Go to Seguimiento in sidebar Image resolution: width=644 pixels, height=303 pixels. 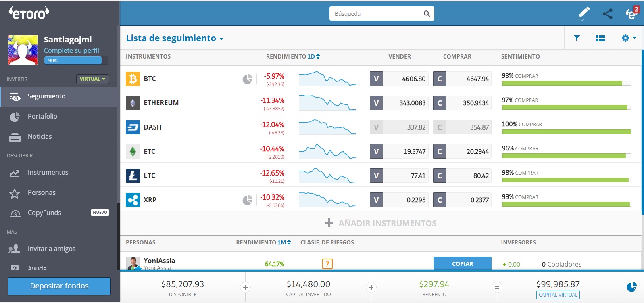[59, 96]
